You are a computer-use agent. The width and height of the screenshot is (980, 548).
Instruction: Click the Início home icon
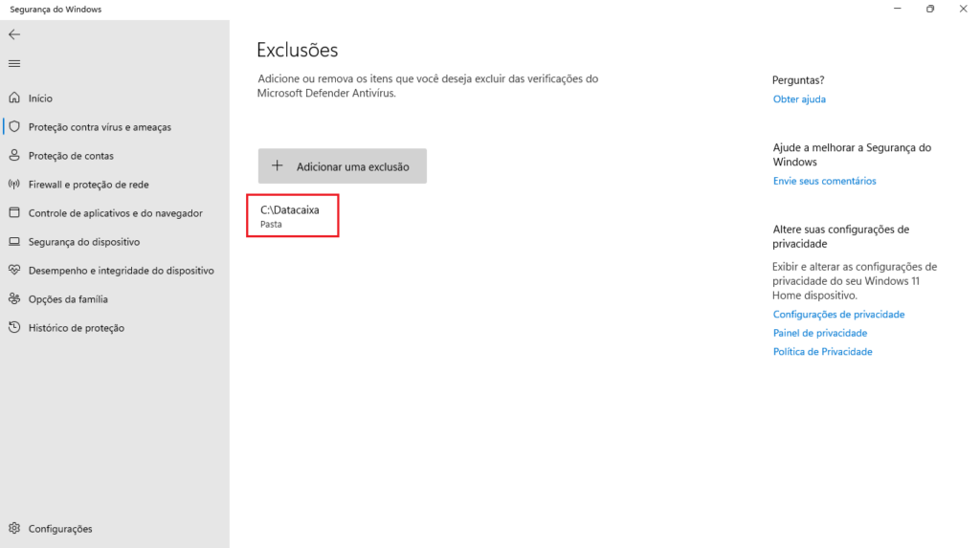[x=14, y=99]
